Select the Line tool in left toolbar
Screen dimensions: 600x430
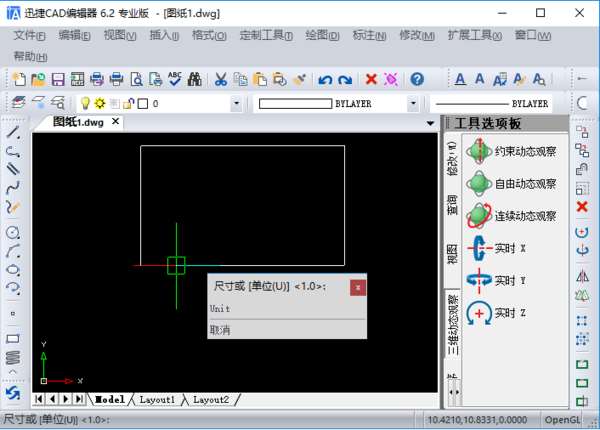click(x=13, y=132)
